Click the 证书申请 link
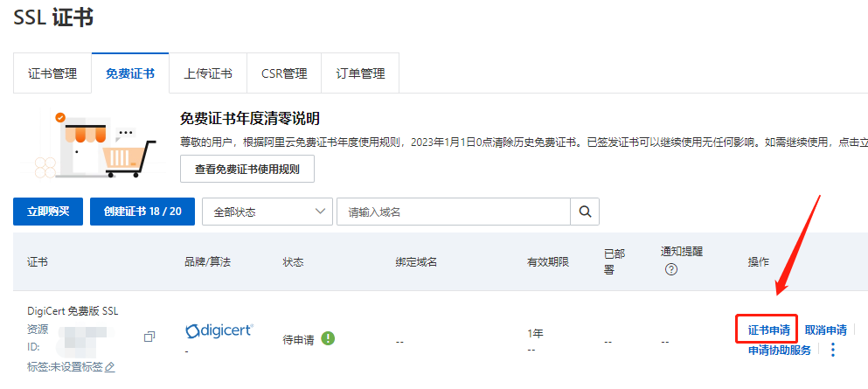This screenshot has height=389, width=868. point(768,330)
